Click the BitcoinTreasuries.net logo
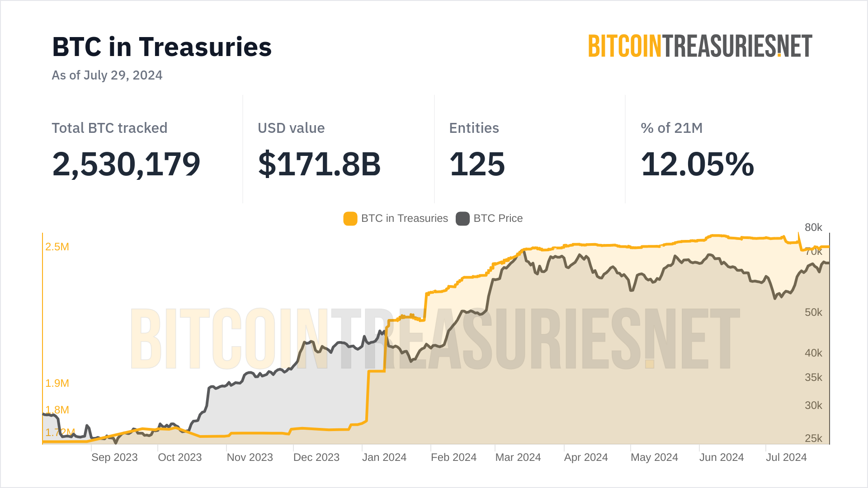Image resolution: width=868 pixels, height=488 pixels. coord(700,46)
